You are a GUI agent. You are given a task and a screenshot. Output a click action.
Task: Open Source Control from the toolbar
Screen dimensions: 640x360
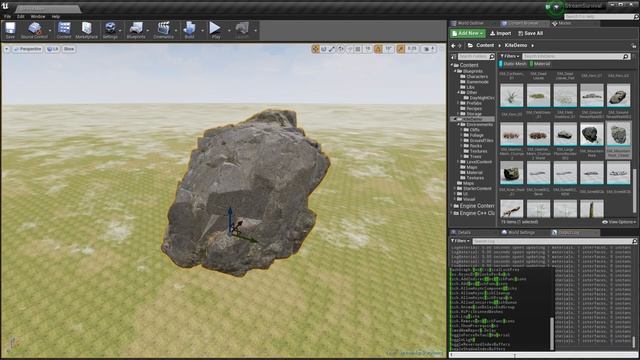(34, 30)
